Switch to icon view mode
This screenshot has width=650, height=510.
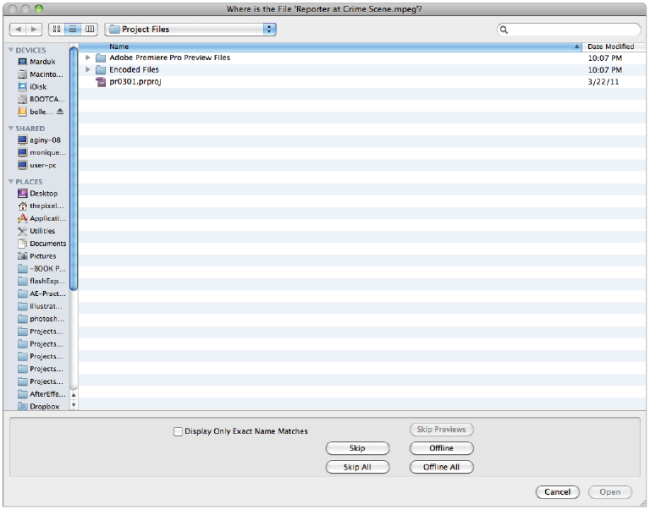[56, 30]
